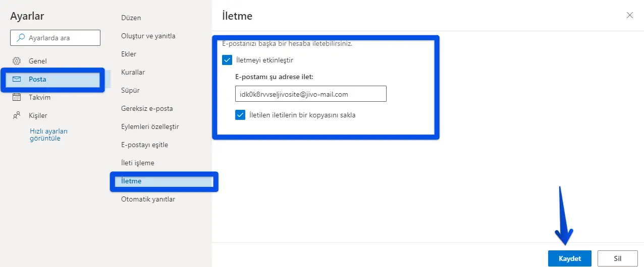This screenshot has width=644, height=267.
Task: Click the forwarding email address field
Action: click(x=310, y=94)
